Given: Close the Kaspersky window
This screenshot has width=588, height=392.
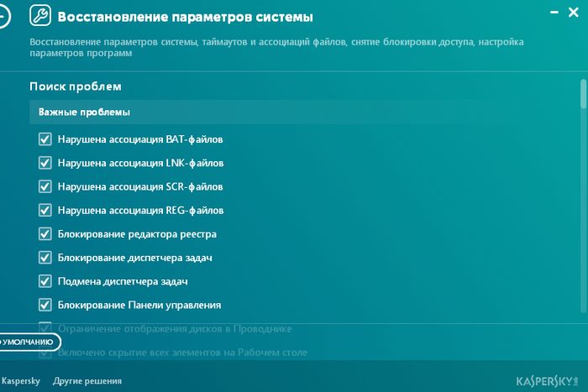Looking at the screenshot, I should tap(574, 13).
